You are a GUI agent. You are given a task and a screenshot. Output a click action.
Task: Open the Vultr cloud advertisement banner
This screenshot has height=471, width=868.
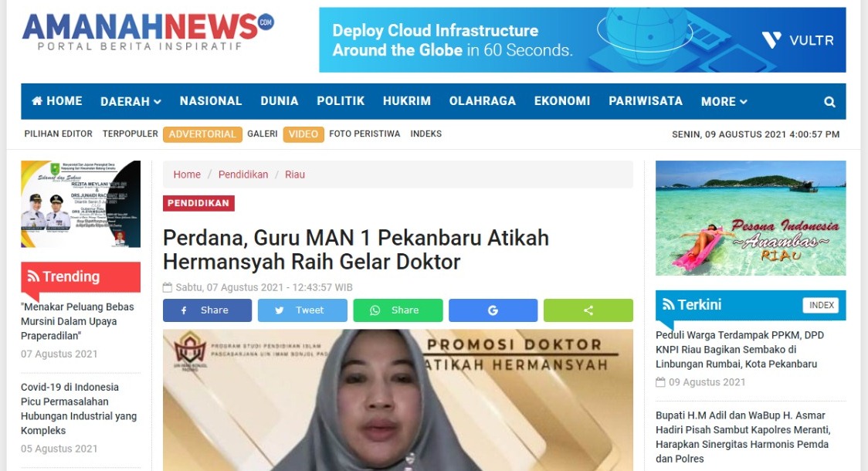coord(582,40)
